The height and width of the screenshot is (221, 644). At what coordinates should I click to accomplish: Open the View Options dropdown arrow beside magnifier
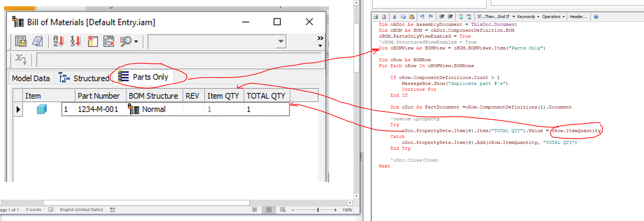pyautogui.click(x=136, y=41)
